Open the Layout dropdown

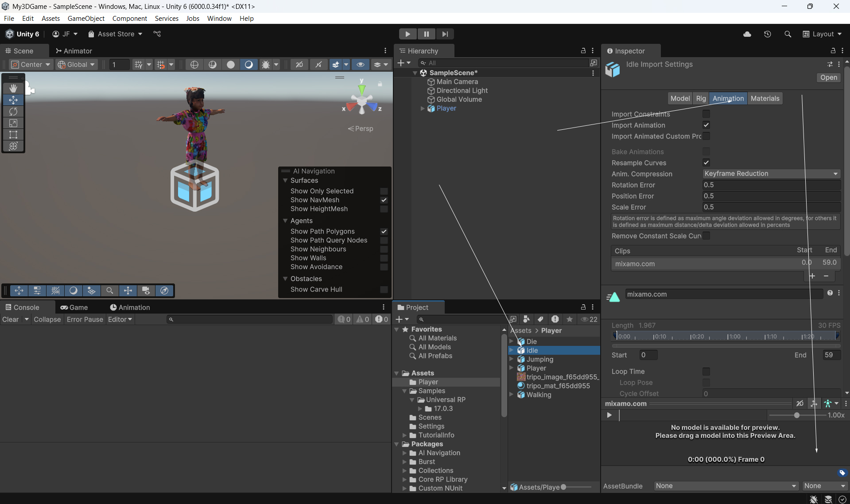pyautogui.click(x=823, y=34)
